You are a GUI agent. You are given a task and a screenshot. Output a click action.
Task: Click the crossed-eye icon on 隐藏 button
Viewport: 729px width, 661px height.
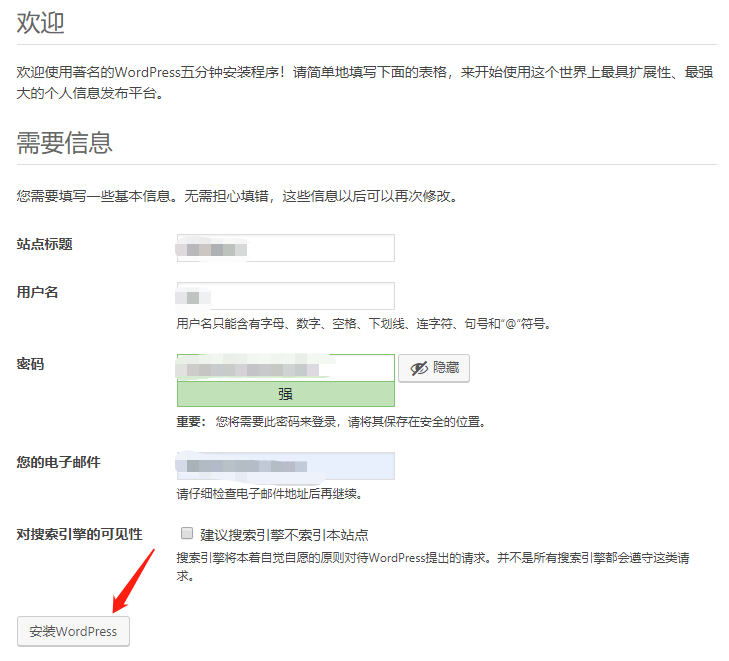[x=418, y=368]
